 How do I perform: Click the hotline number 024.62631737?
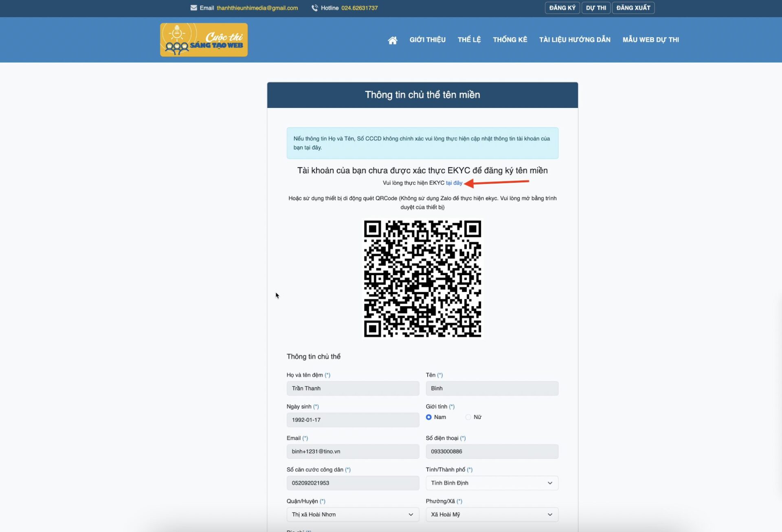pos(359,8)
